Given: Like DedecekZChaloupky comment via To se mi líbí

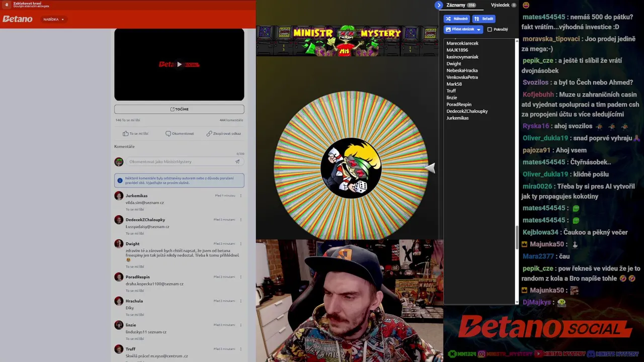Looking at the screenshot, I should (135, 233).
